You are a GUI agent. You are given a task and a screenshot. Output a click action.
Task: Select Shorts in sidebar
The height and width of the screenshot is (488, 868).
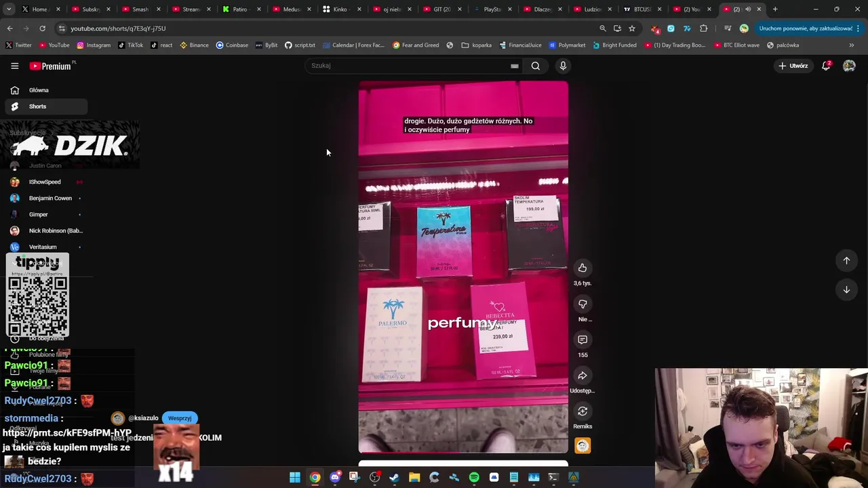[46, 106]
